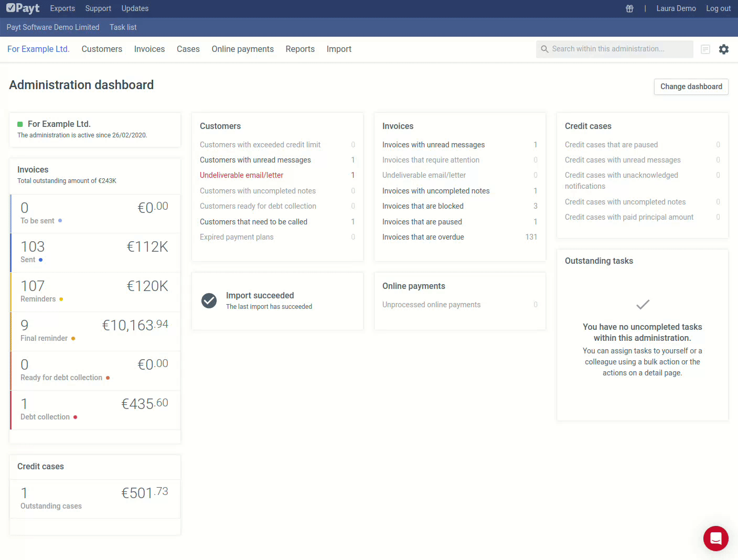Open the Cases tab

[188, 49]
